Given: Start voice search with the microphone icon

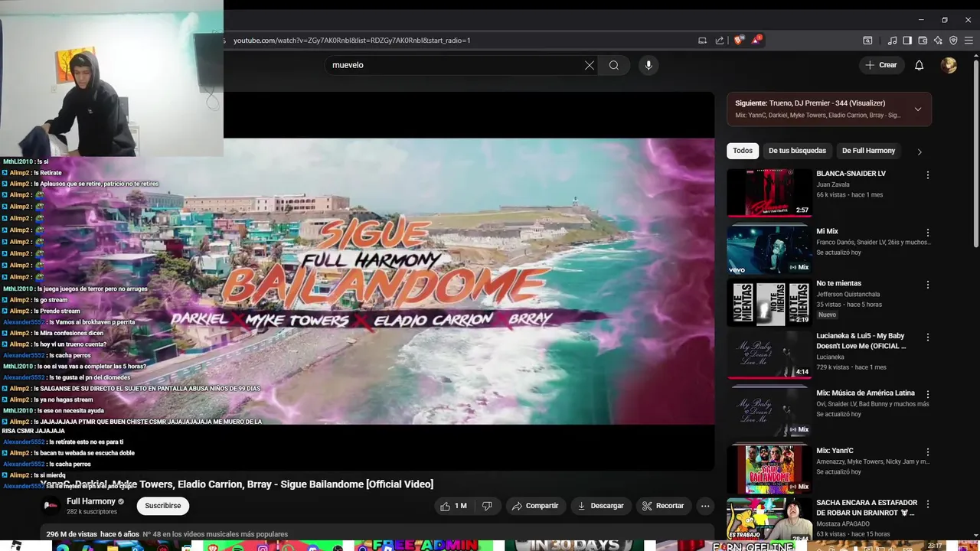Looking at the screenshot, I should tap(648, 65).
